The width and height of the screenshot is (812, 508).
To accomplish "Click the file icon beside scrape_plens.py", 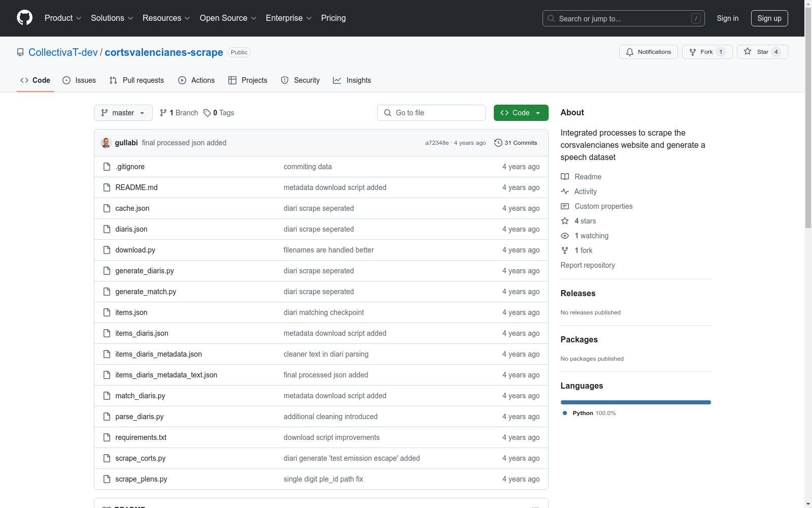I will (107, 479).
